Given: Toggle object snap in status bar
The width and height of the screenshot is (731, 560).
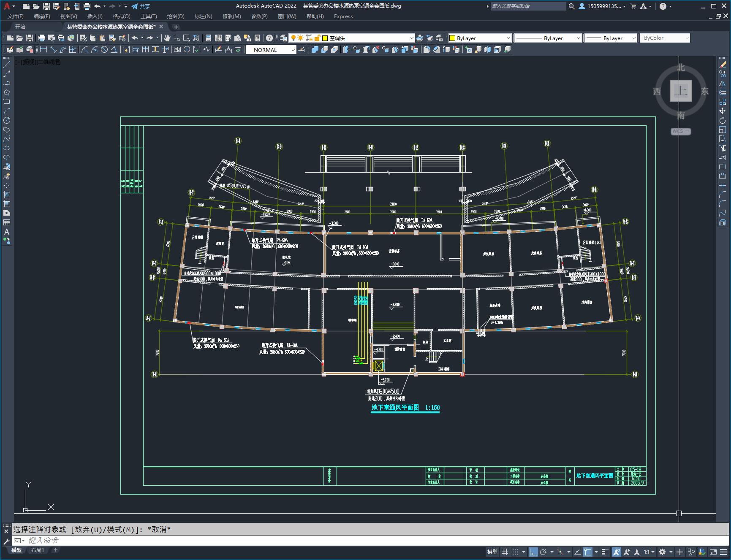Looking at the screenshot, I should [588, 552].
